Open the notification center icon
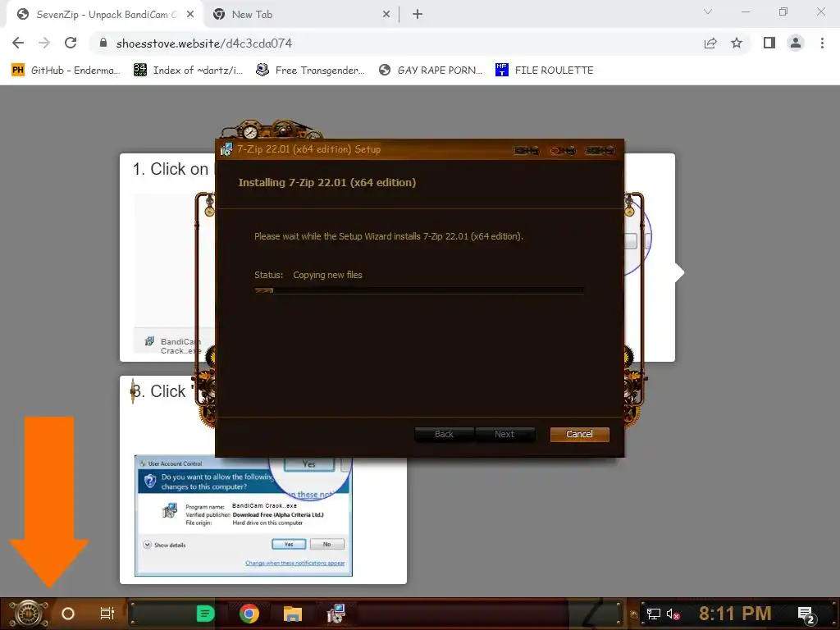This screenshot has height=630, width=840. pos(806,614)
